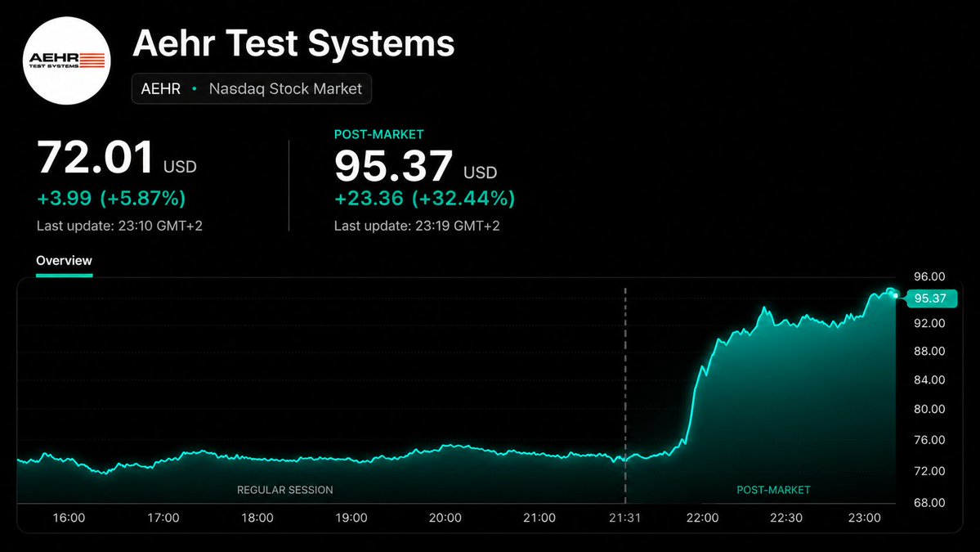Click the 21:00 time axis label
This screenshot has width=980, height=552.
pos(539,518)
